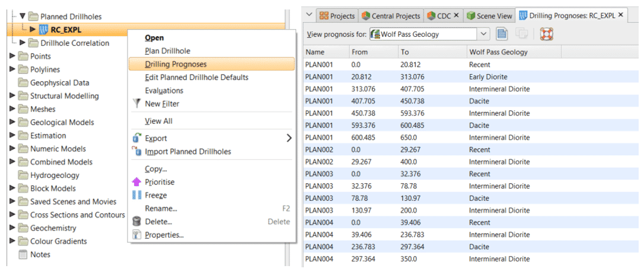
Task: Click the Notes icon in the project tree
Action: pos(23,254)
